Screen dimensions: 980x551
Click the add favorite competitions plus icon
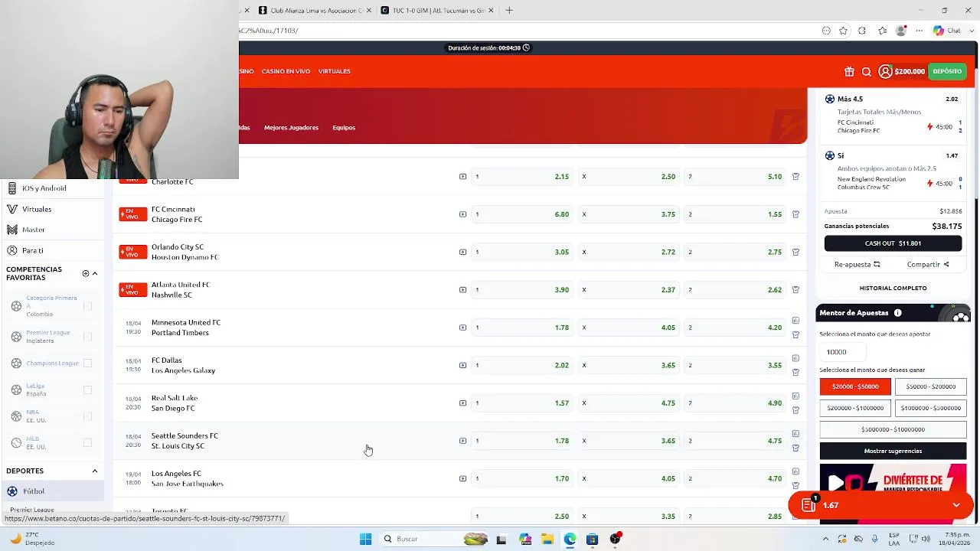coord(86,273)
